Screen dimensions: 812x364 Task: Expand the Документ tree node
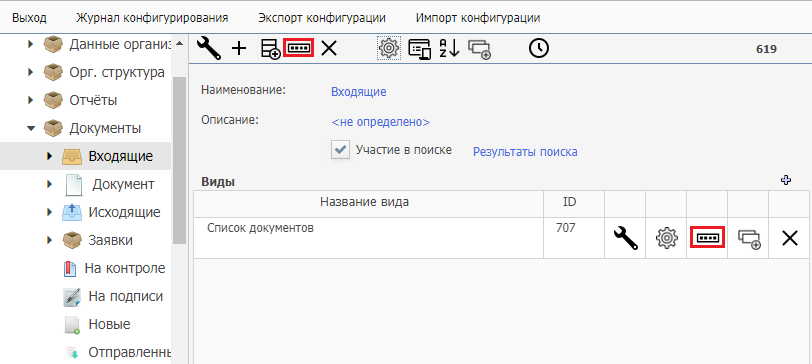[x=50, y=184]
